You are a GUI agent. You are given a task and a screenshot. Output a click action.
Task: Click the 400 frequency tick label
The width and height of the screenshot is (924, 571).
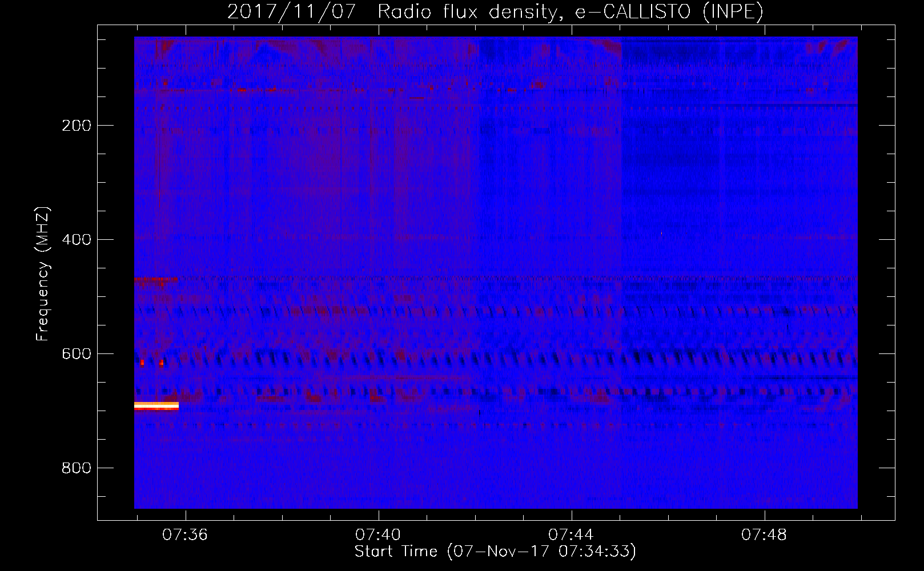click(x=76, y=239)
